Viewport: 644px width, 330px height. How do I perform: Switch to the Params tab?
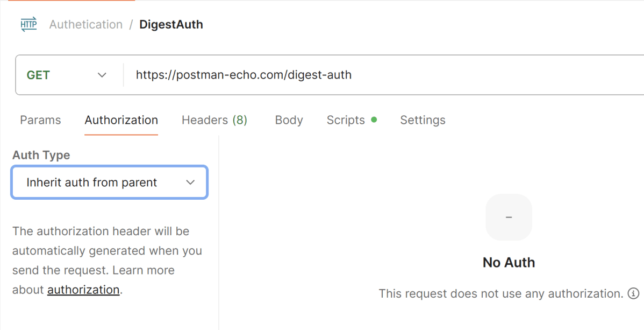(40, 120)
